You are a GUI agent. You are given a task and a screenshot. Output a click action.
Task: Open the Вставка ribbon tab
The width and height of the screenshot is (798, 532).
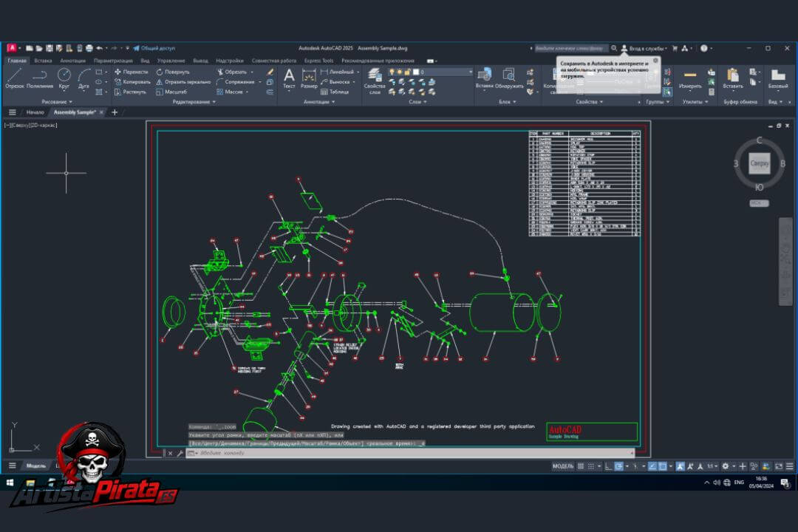[x=44, y=61]
